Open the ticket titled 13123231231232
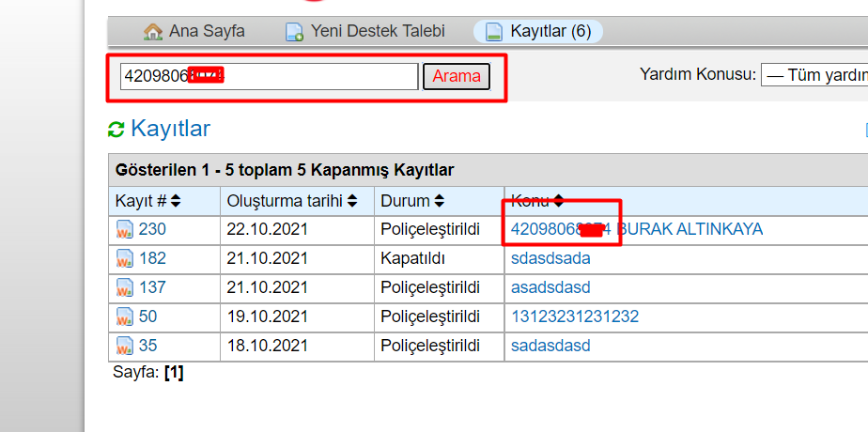This screenshot has height=432, width=868. (574, 316)
